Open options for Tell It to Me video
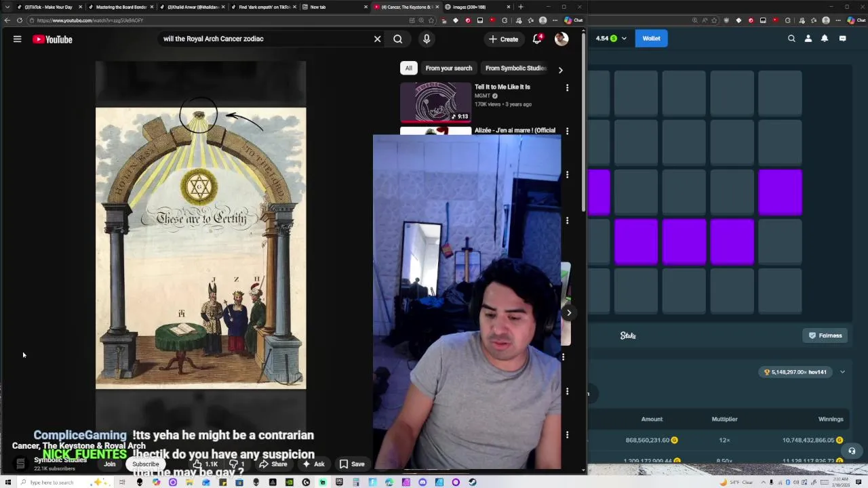Screen dimensions: 868x488 point(567,87)
